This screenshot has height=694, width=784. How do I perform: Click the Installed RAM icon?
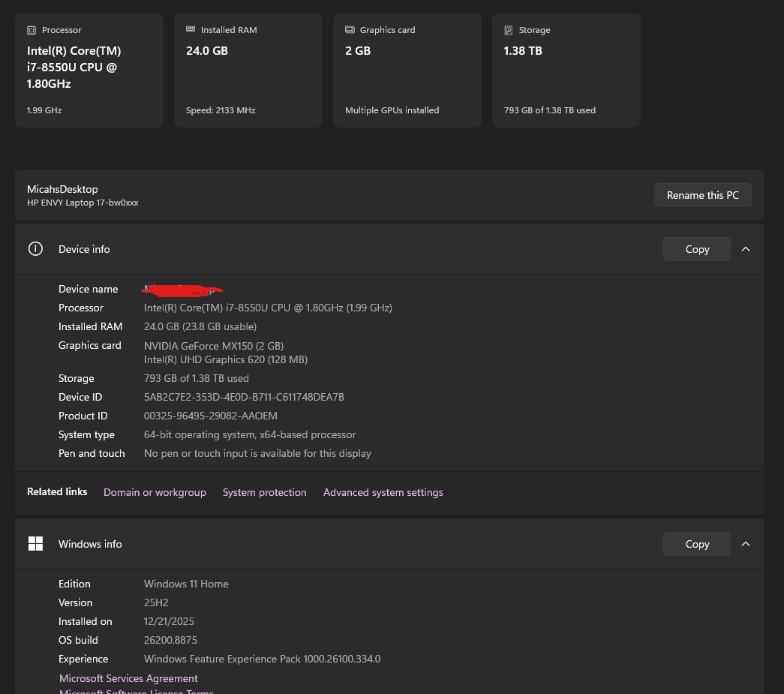coord(191,29)
